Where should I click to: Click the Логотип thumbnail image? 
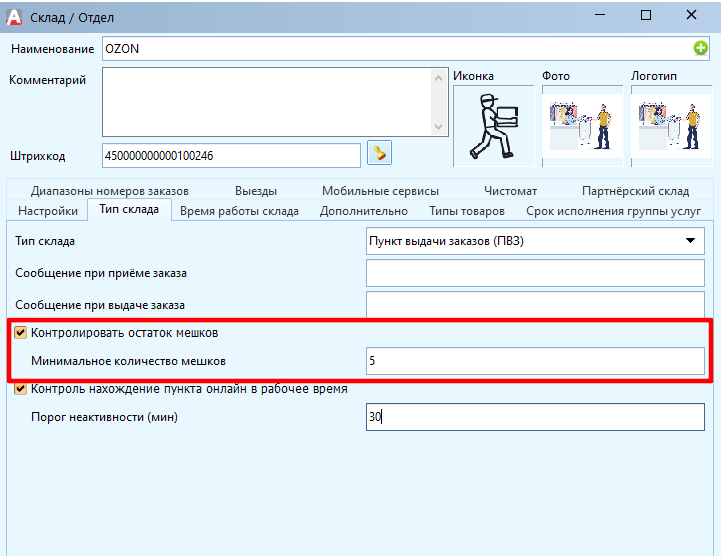pyautogui.click(x=668, y=126)
